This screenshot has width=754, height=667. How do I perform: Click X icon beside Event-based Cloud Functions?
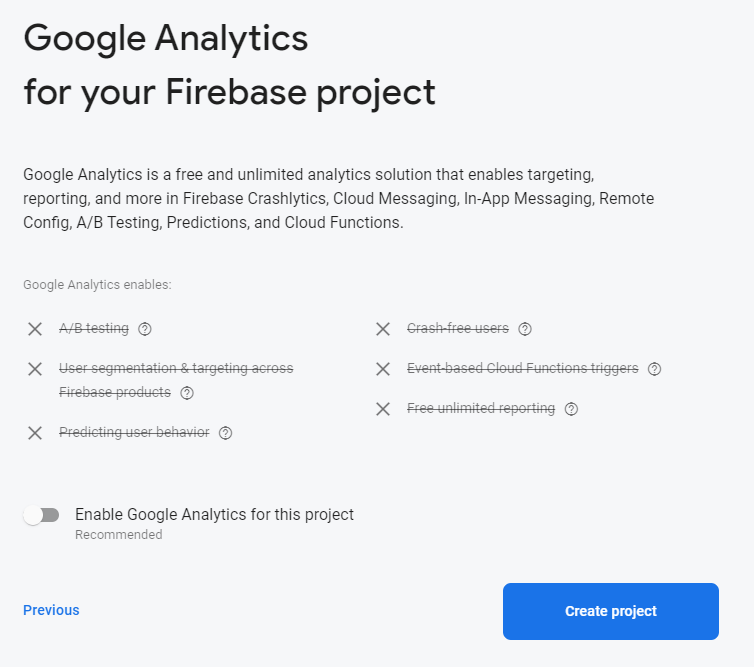383,369
